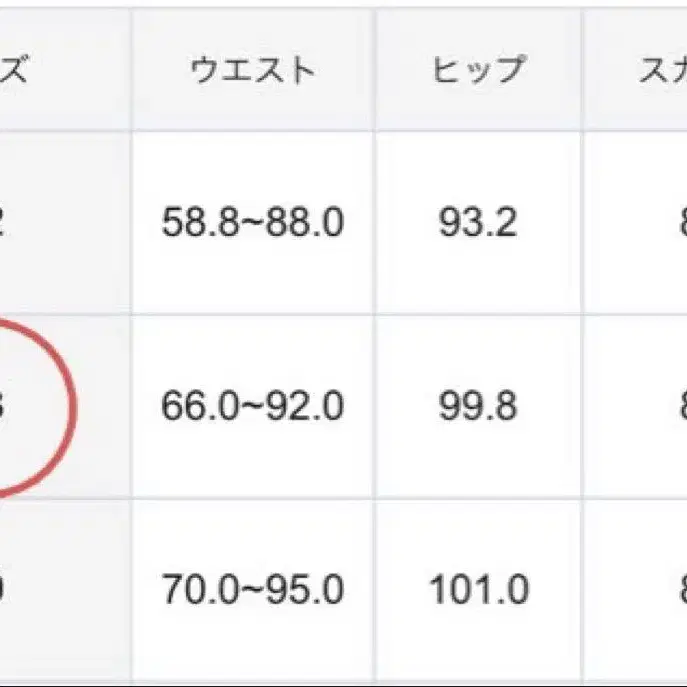The height and width of the screenshot is (687, 687).
Task: Select the 99.8 hip value
Action: pos(478,406)
